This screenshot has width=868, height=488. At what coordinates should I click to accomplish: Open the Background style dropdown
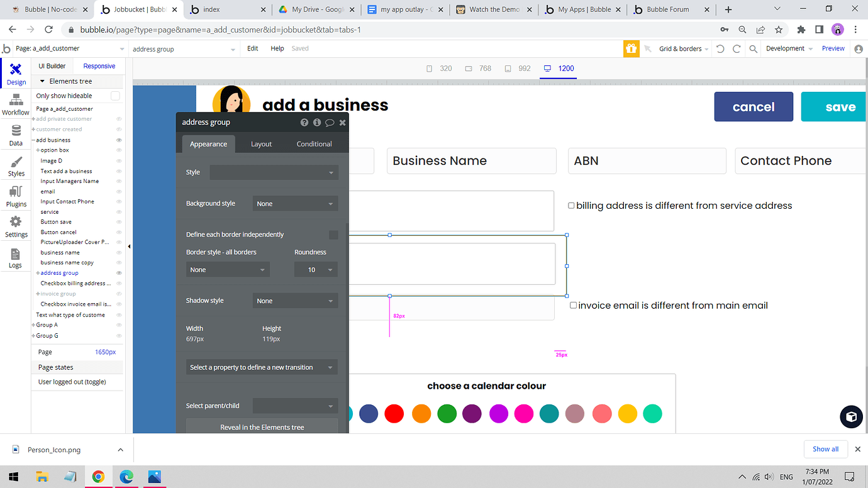click(x=294, y=203)
